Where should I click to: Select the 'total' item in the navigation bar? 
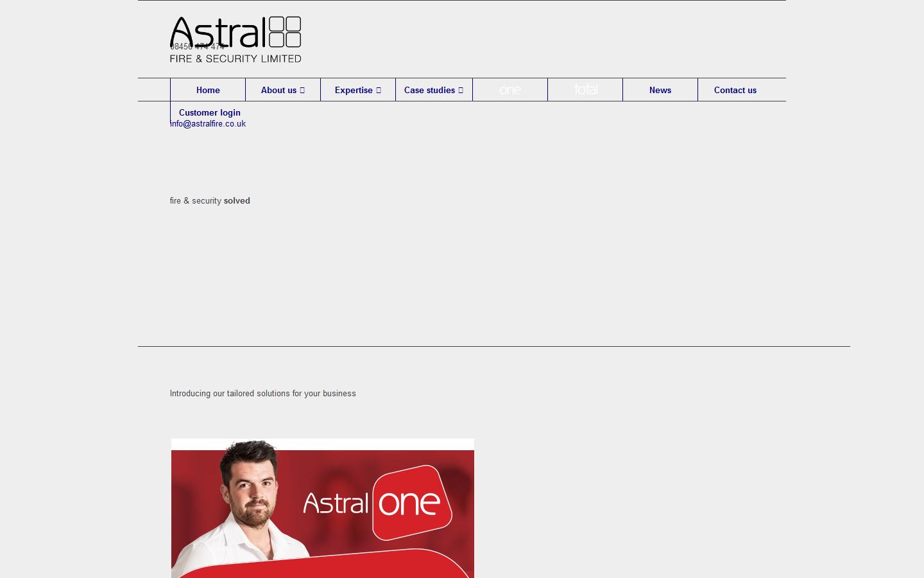click(585, 90)
